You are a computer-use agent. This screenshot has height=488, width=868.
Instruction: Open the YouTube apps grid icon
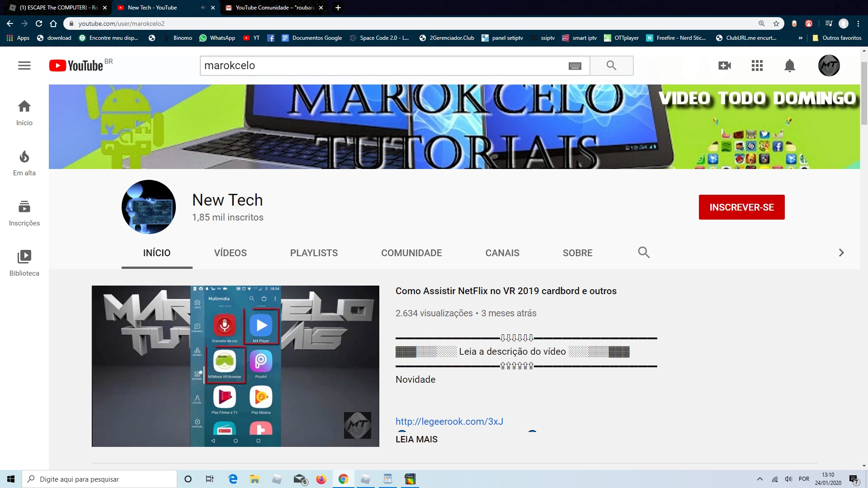757,66
